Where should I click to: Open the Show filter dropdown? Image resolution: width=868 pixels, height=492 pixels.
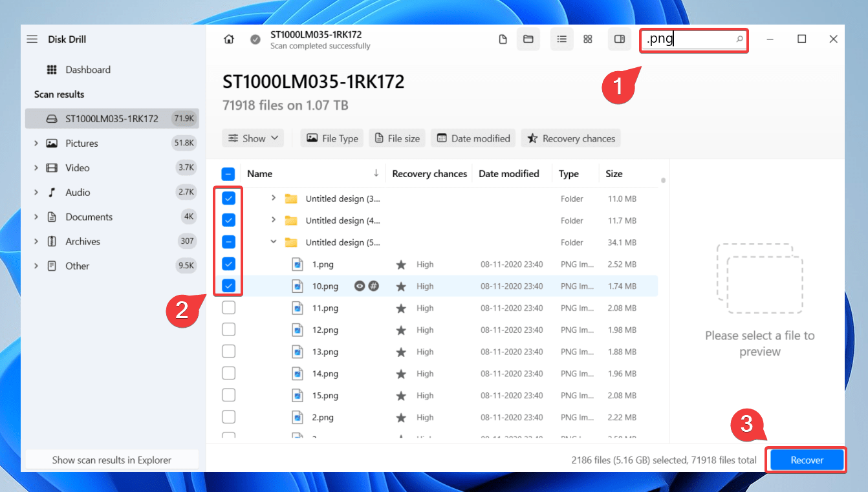(x=253, y=138)
